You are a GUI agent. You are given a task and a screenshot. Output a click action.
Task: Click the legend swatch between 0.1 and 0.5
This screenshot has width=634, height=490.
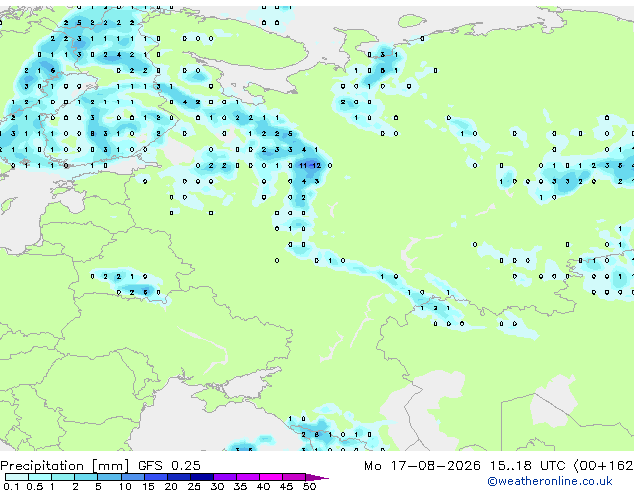17,477
